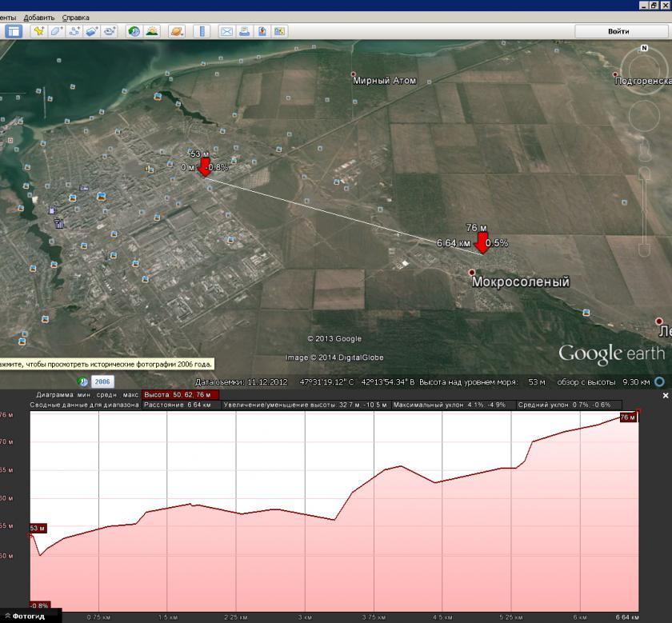
Task: Toggle the sidebar panel button
Action: 14,31
